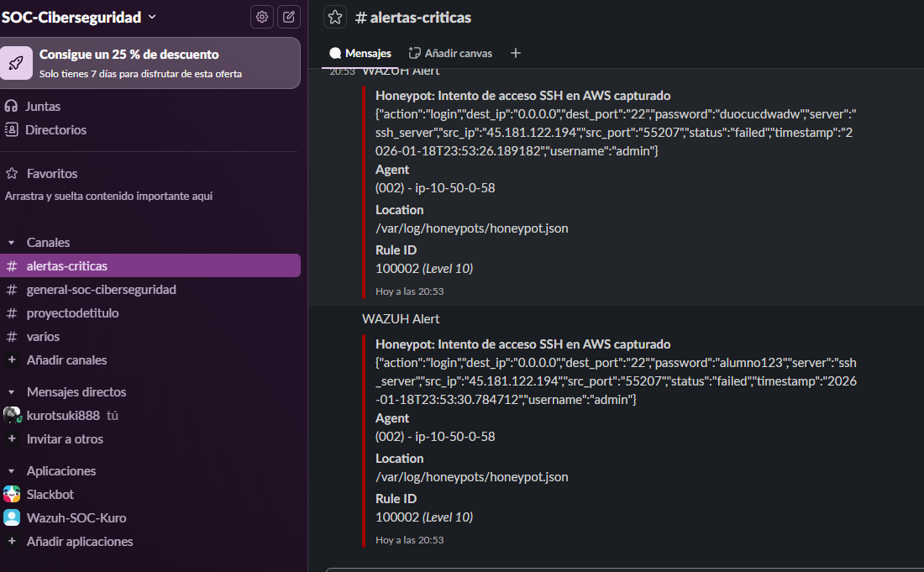Click the Favoritos star icon
The height and width of the screenshot is (572, 924).
[x=12, y=173]
